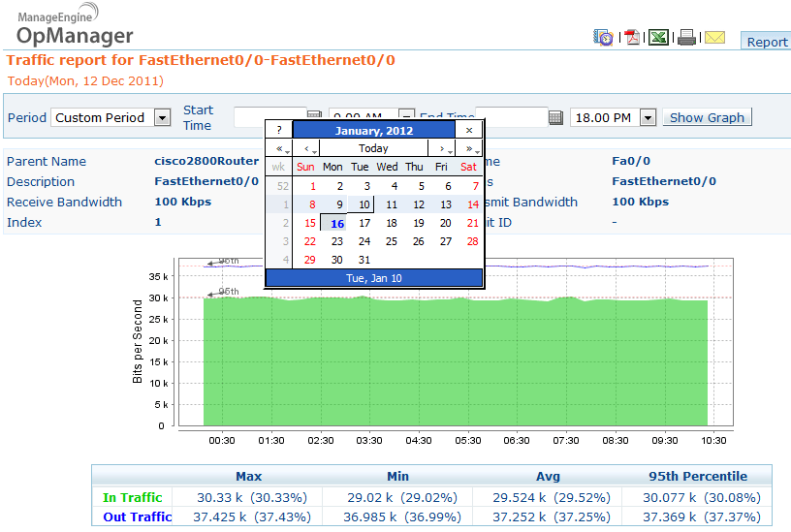
Task: Click the cisco2800Router parent name
Action: pyautogui.click(x=206, y=161)
